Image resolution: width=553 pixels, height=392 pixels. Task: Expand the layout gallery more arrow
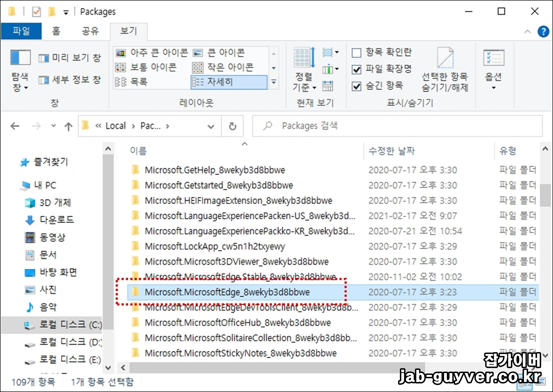tap(274, 82)
